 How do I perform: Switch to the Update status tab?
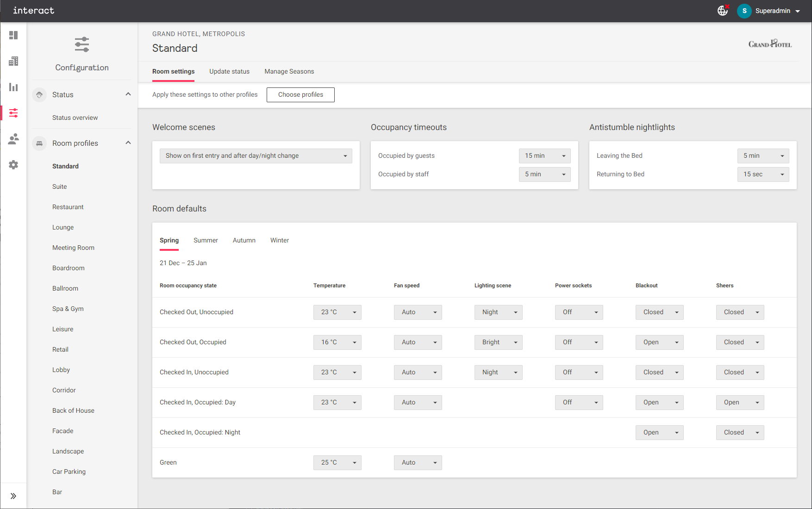[x=229, y=71]
